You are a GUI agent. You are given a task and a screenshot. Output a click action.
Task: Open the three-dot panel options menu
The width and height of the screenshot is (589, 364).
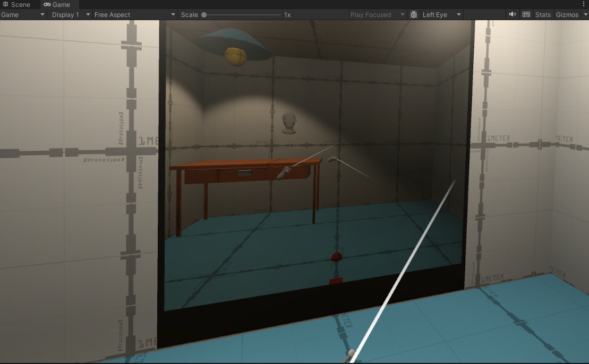coord(584,5)
